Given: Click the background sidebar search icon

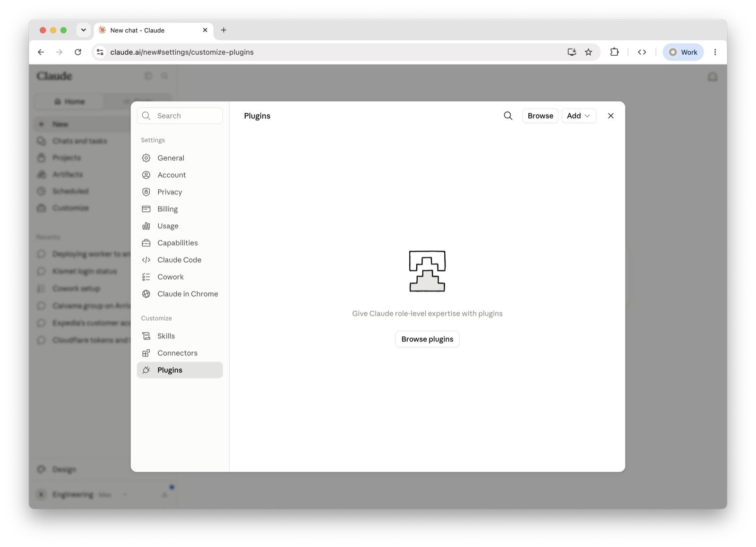Looking at the screenshot, I should click(x=164, y=76).
